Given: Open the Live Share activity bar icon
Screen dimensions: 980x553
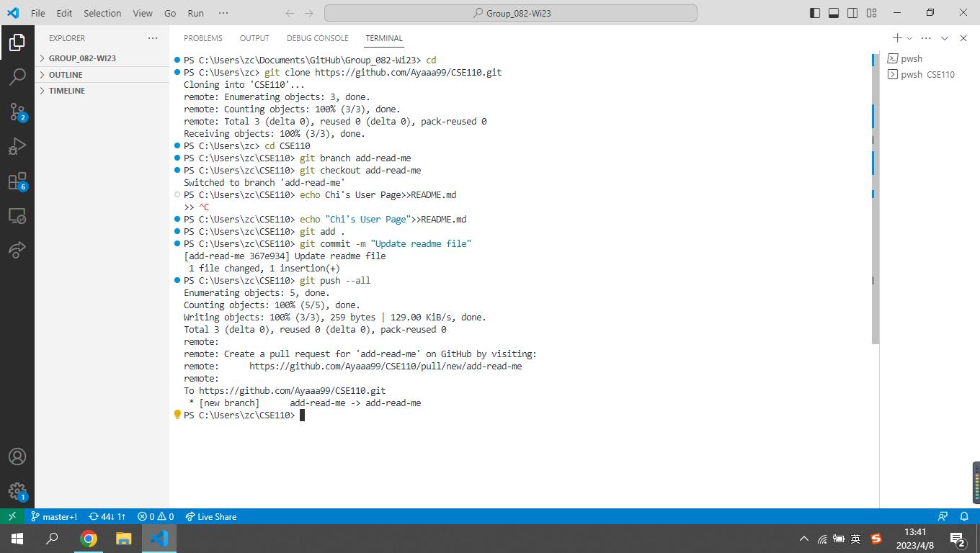Looking at the screenshot, I should click(x=17, y=250).
